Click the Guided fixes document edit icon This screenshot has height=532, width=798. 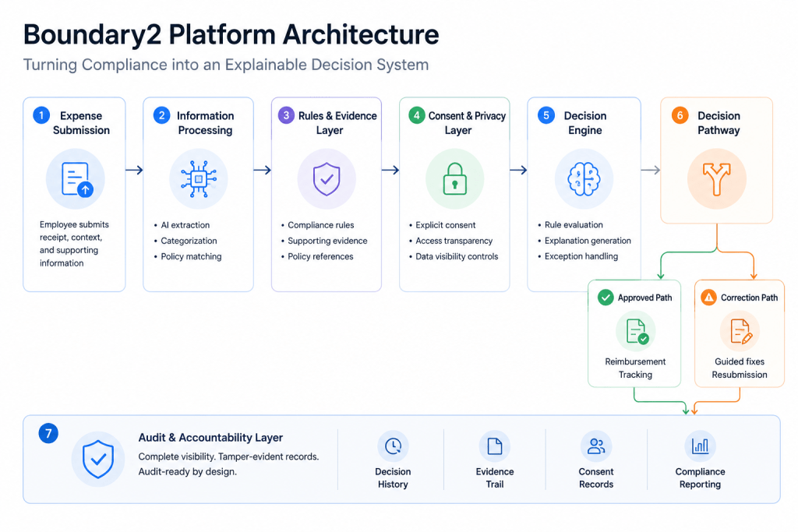click(x=740, y=332)
